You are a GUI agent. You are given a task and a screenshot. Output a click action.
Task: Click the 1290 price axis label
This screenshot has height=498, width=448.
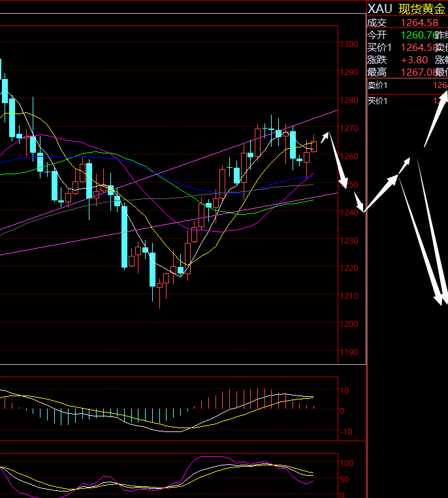349,72
